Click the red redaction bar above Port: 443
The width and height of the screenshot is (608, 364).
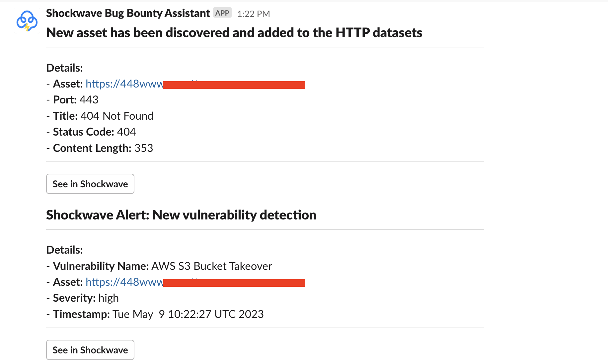(234, 85)
